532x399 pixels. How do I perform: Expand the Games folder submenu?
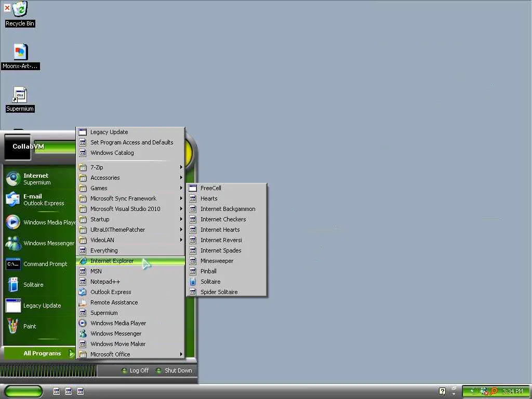click(x=130, y=188)
